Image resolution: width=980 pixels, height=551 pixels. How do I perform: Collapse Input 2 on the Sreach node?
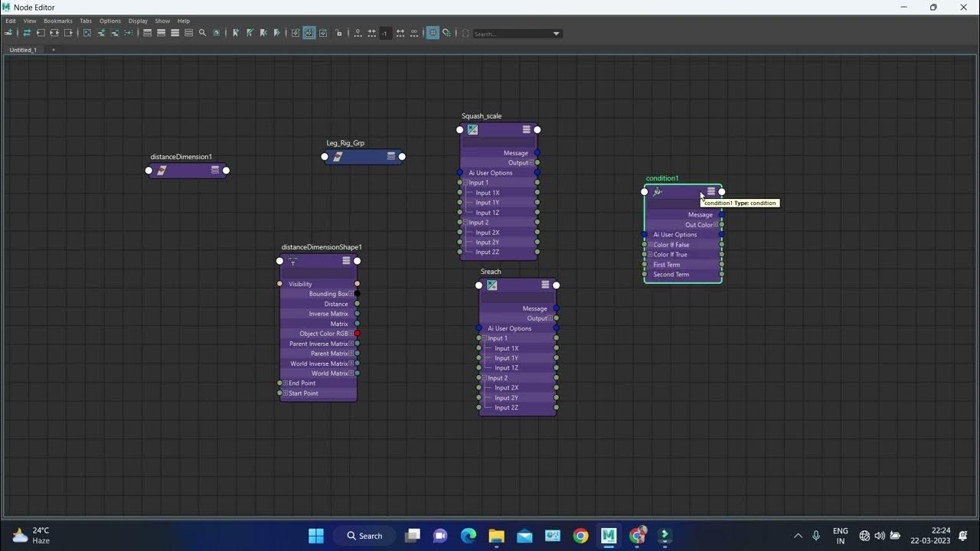[x=485, y=378]
